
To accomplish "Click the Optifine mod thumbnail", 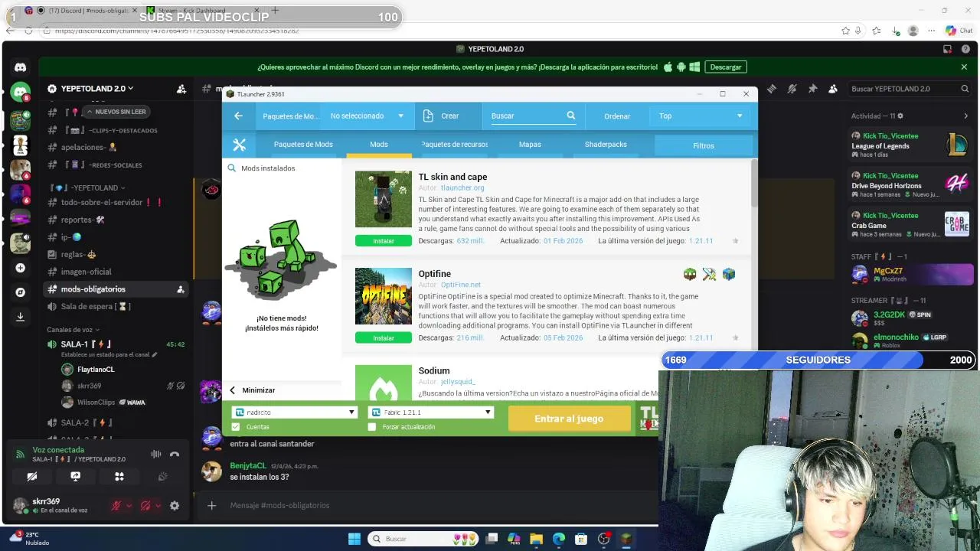I will (x=383, y=296).
